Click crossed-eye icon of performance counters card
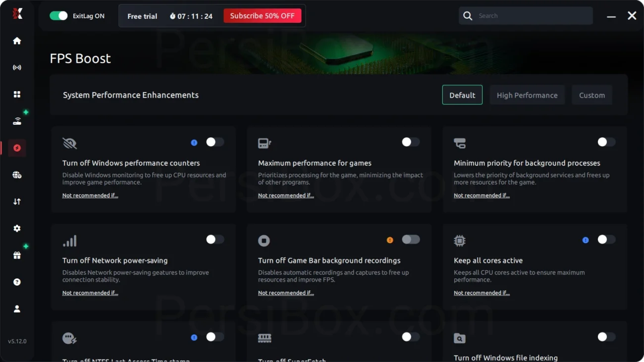The image size is (644, 362). 70,144
